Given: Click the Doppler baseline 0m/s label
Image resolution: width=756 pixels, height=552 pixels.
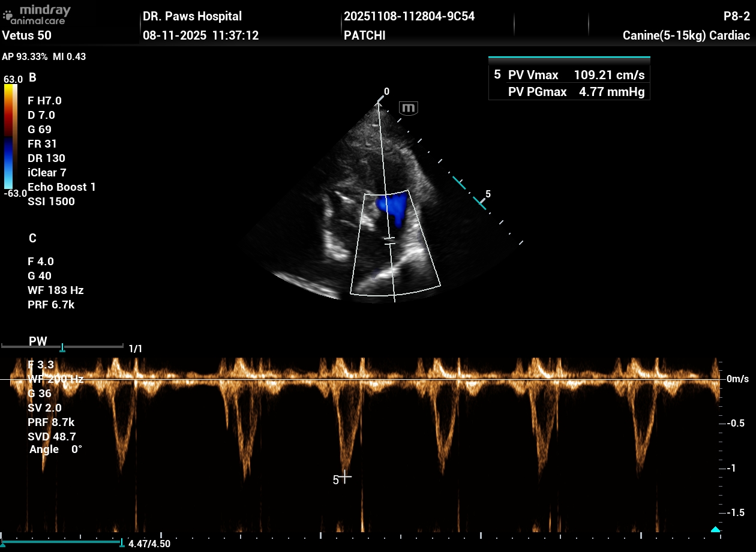Looking at the screenshot, I should [737, 379].
